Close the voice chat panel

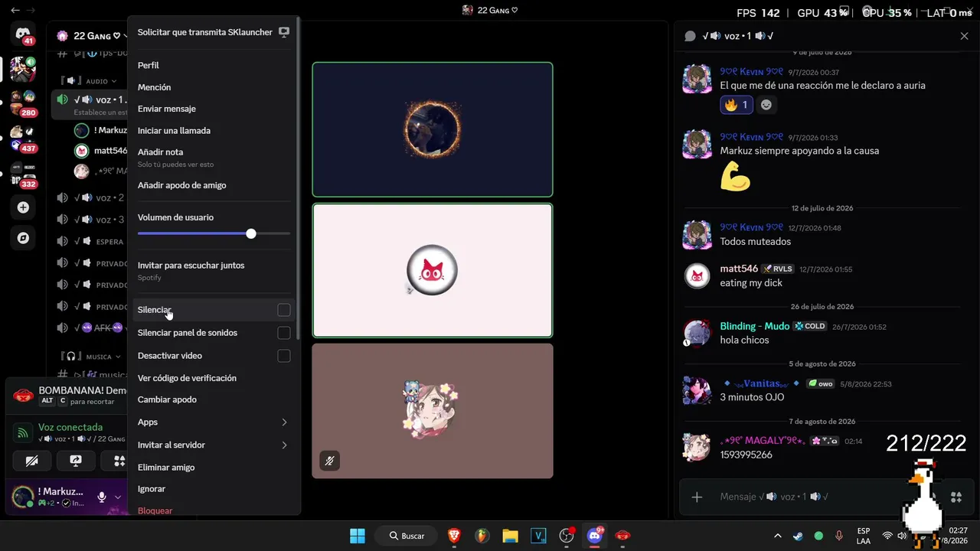[x=964, y=36]
